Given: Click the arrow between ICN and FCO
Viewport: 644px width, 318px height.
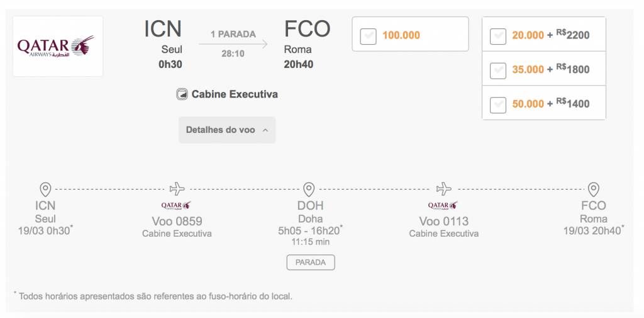Looking at the screenshot, I should [x=233, y=44].
